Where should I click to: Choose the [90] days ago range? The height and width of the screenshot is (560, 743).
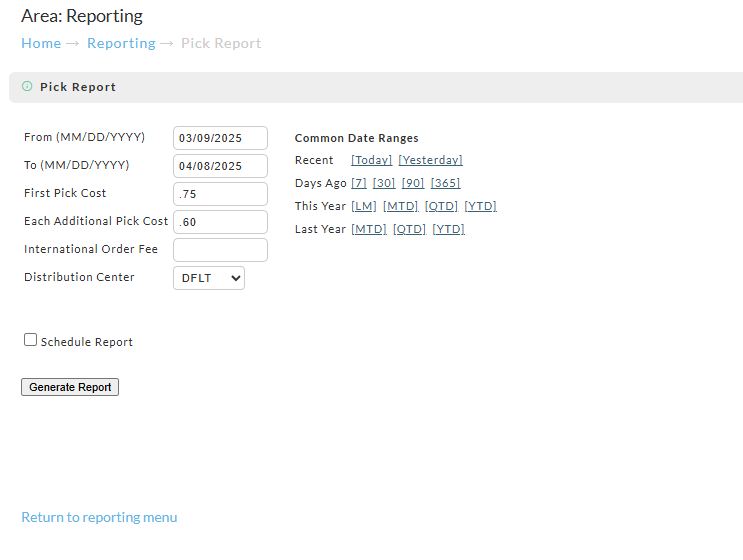coord(413,183)
